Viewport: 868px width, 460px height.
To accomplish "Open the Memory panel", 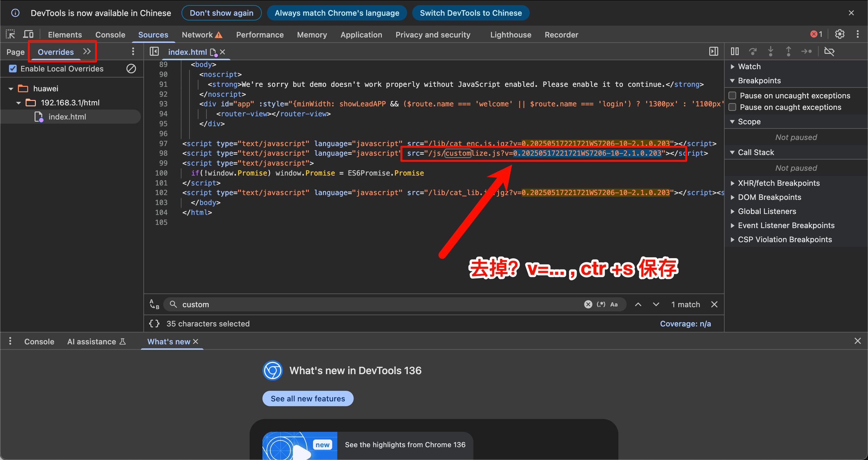I will click(x=312, y=35).
